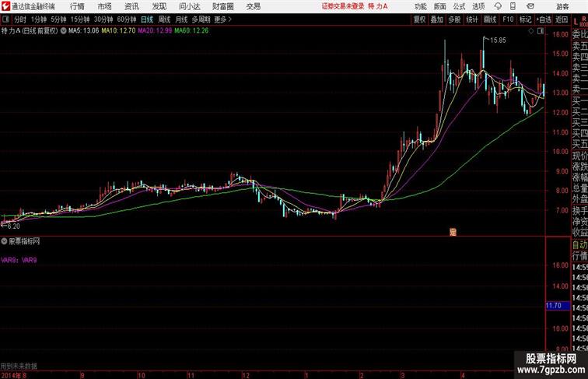The height and width of the screenshot is (379, 588).
Task: Open the 选项 options menu
Action: point(478,6)
